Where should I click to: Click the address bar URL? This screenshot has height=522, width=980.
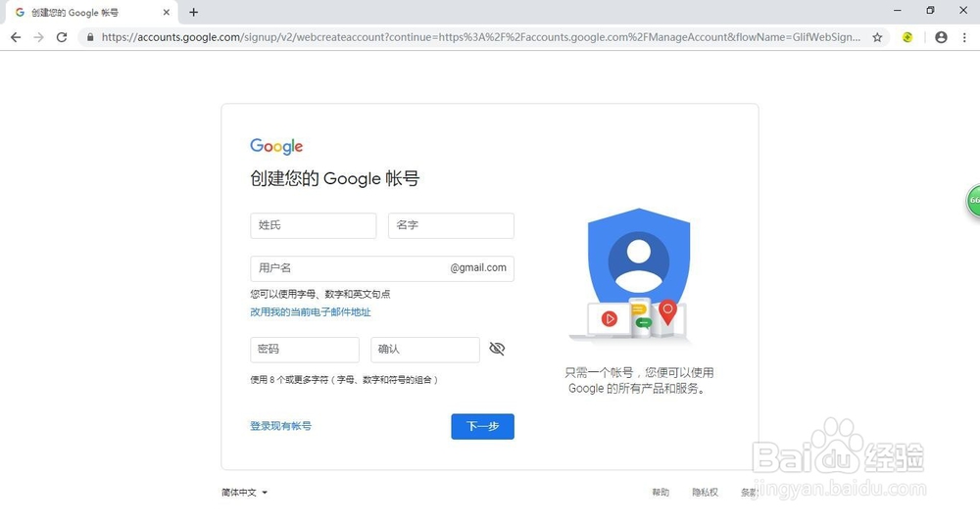point(480,37)
